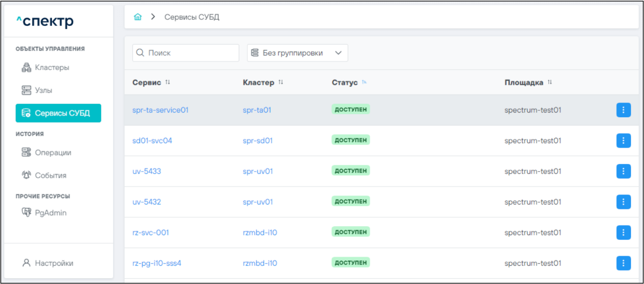Screen dimensions: 644x284
Task: Follow the rzmbd-i10 cluster link for rz-pg-i10-sss4
Action: pos(260,263)
